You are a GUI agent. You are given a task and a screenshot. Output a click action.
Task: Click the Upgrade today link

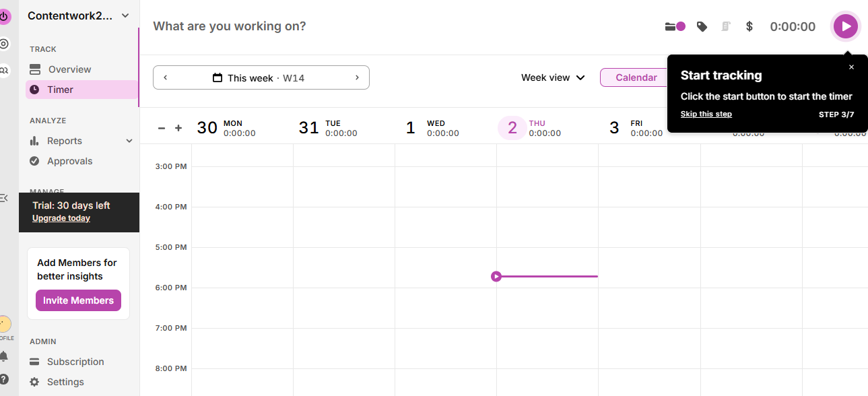coord(61,218)
